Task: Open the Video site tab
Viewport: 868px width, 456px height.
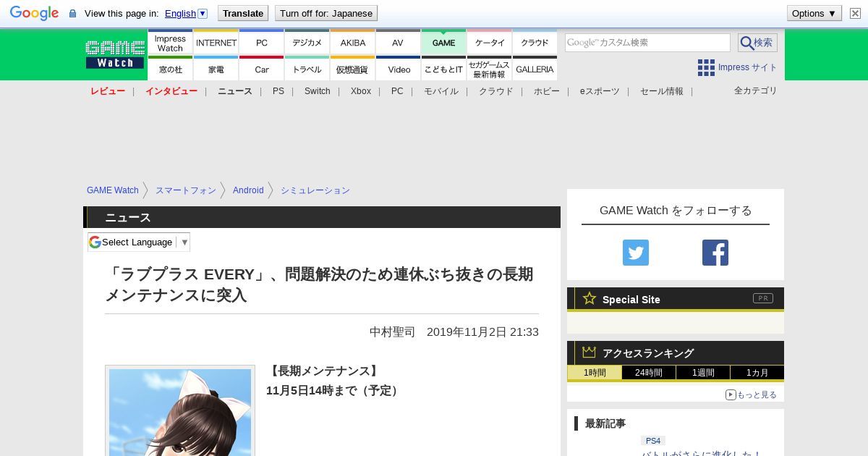Action: tap(399, 69)
